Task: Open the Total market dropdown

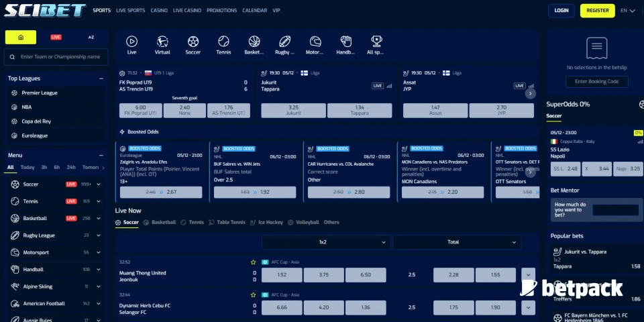Action: tap(457, 242)
